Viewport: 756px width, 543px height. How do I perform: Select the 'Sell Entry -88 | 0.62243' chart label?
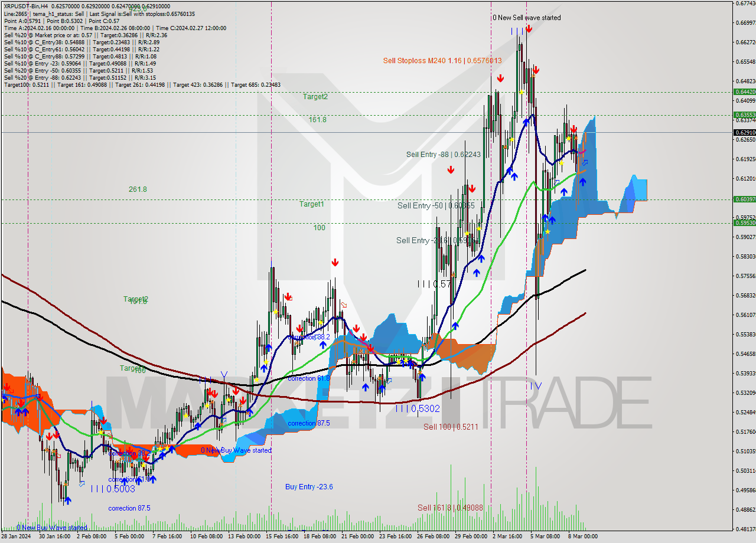coord(443,154)
